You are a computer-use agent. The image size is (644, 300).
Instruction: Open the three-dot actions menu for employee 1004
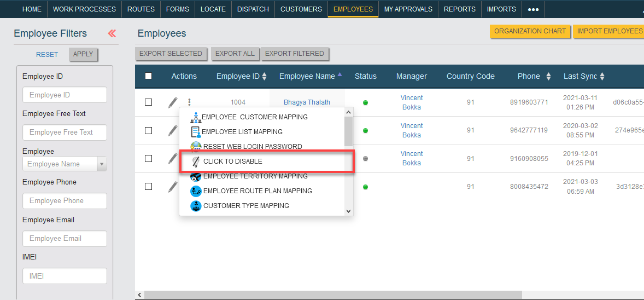click(189, 102)
